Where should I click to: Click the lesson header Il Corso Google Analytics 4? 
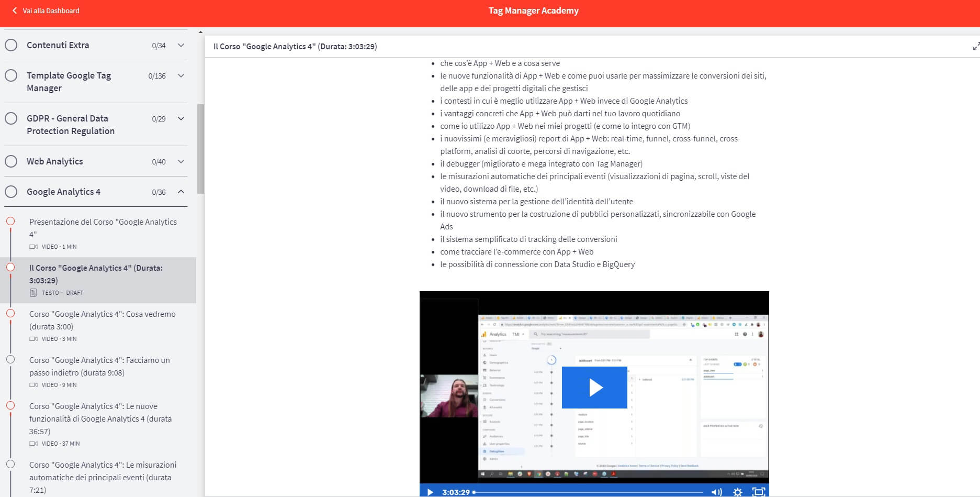coord(295,47)
